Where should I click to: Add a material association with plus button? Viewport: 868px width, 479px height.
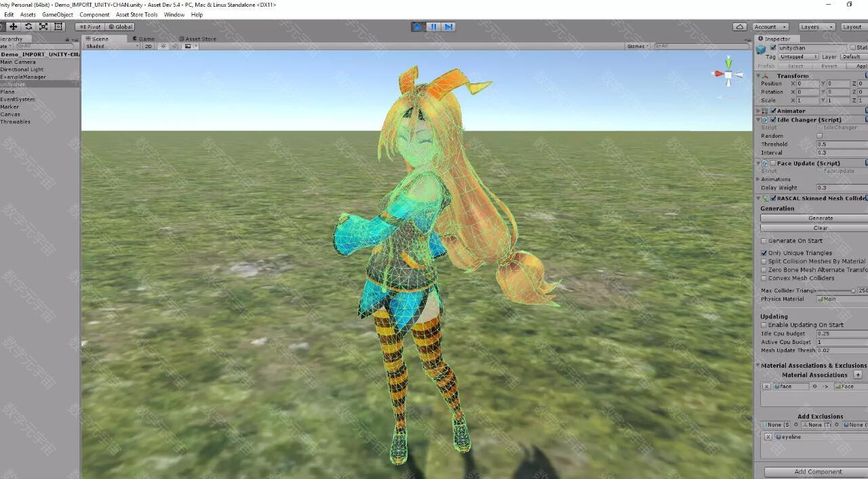[x=858, y=375]
